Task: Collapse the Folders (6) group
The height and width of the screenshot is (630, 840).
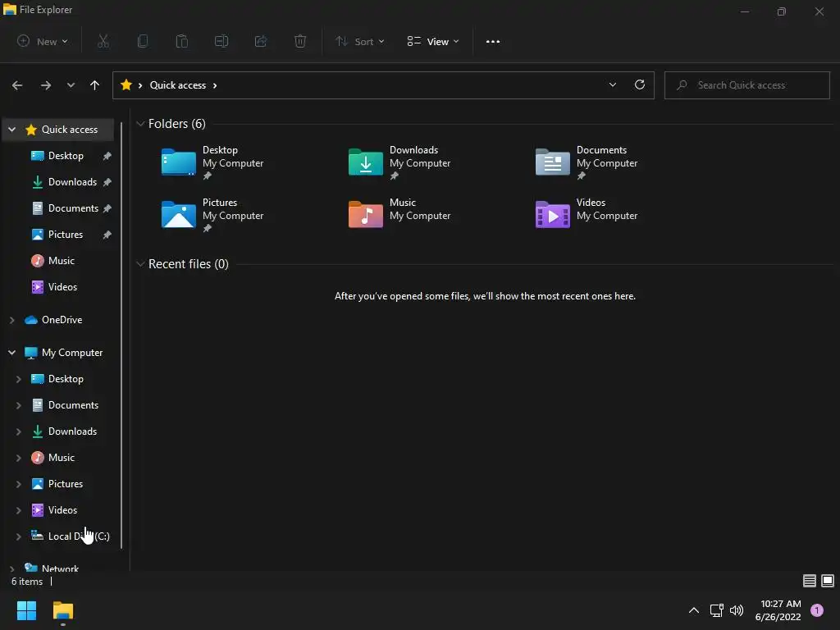Action: click(x=140, y=124)
